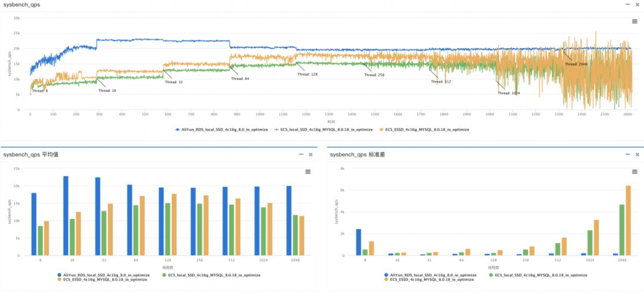The height and width of the screenshot is (293, 644).
Task: Open the 平均值 chart hamburger menu
Action: point(308,172)
